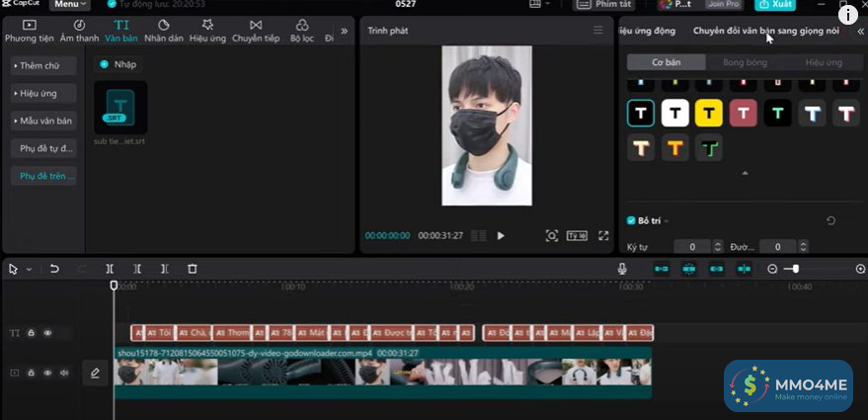The image size is (868, 420).
Task: Switch to Chuyển đổi văn bản sang giọng nói tab
Action: click(x=766, y=32)
